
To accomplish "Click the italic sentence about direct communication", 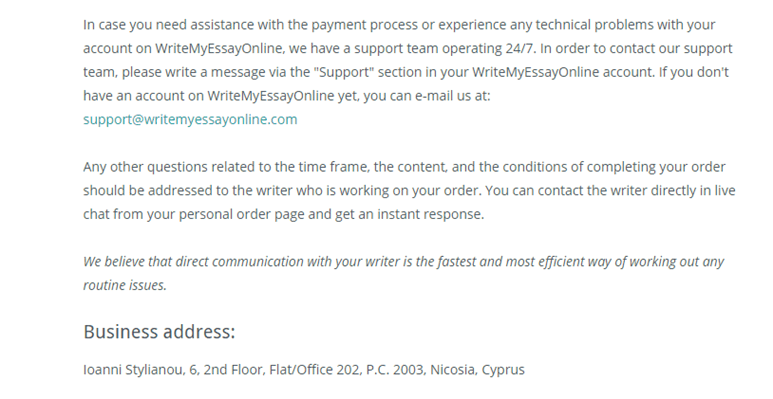I will (403, 273).
